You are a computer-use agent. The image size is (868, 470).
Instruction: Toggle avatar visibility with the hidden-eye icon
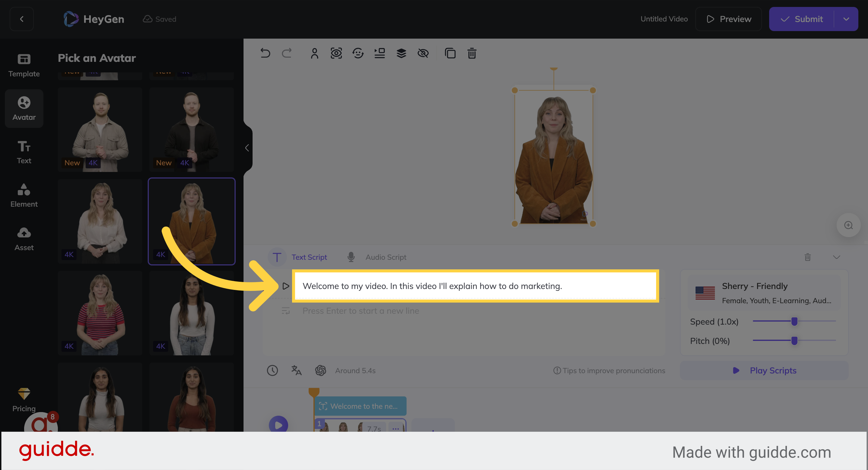[423, 53]
